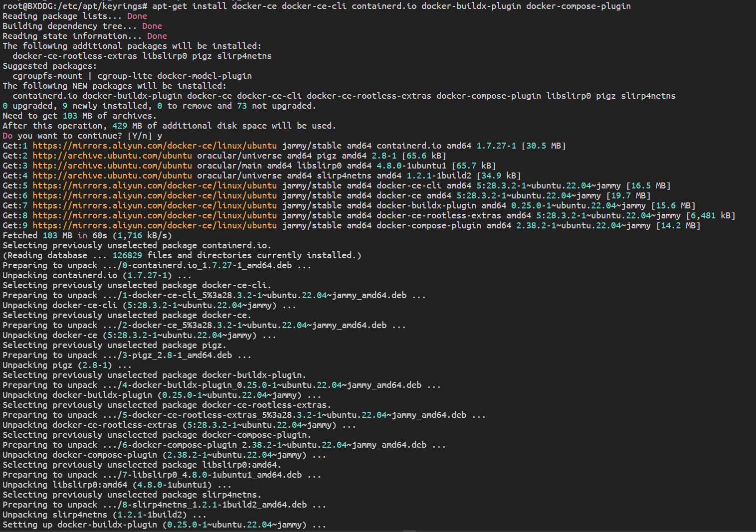Image resolution: width=756 pixels, height=532 pixels.
Task: Click 'Reading state information... Done' line
Action: pos(85,36)
